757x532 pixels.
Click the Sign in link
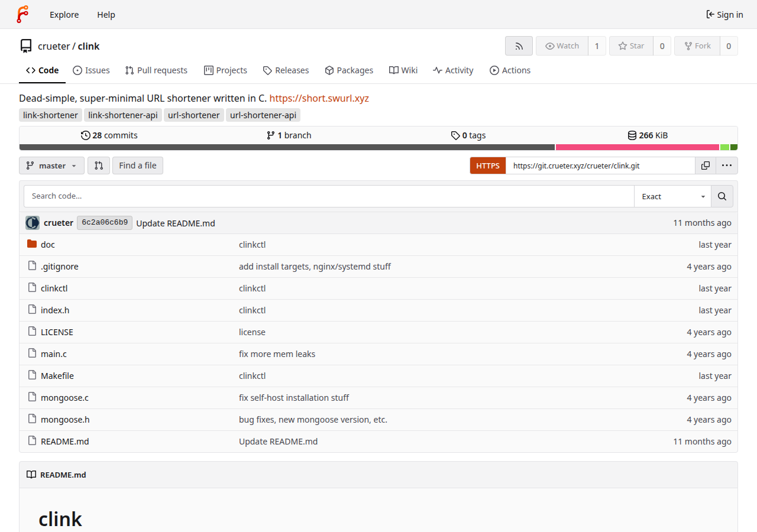click(x=724, y=15)
